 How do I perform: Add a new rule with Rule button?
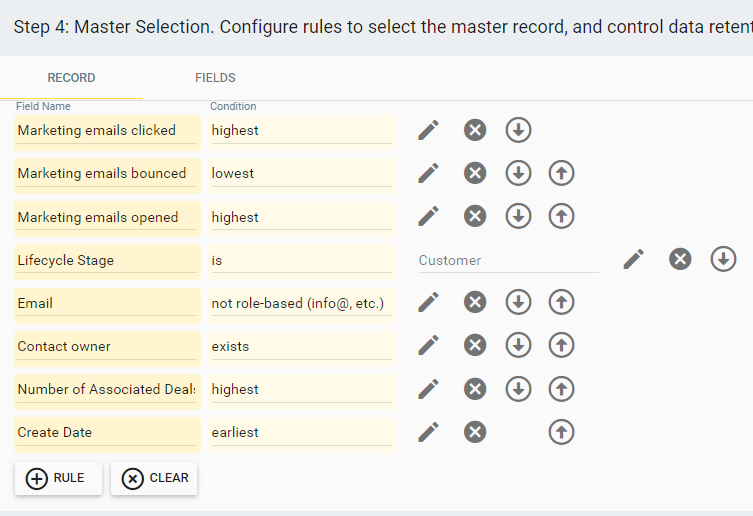58,478
